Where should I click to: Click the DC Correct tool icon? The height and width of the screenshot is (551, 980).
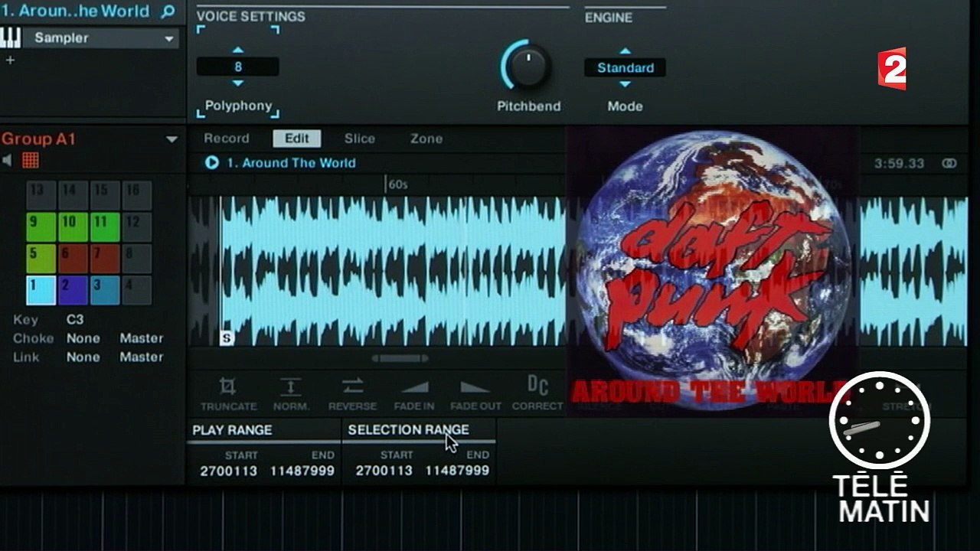537,384
